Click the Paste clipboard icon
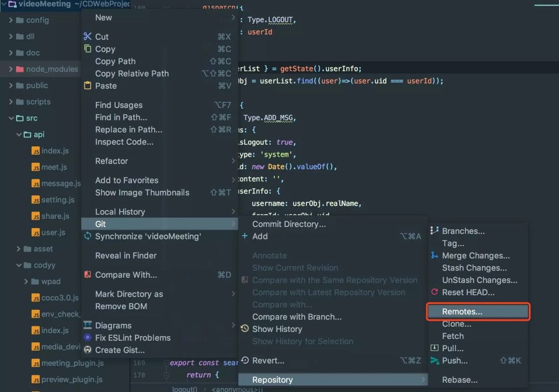Screen dimensions: 559x392 [x=87, y=85]
